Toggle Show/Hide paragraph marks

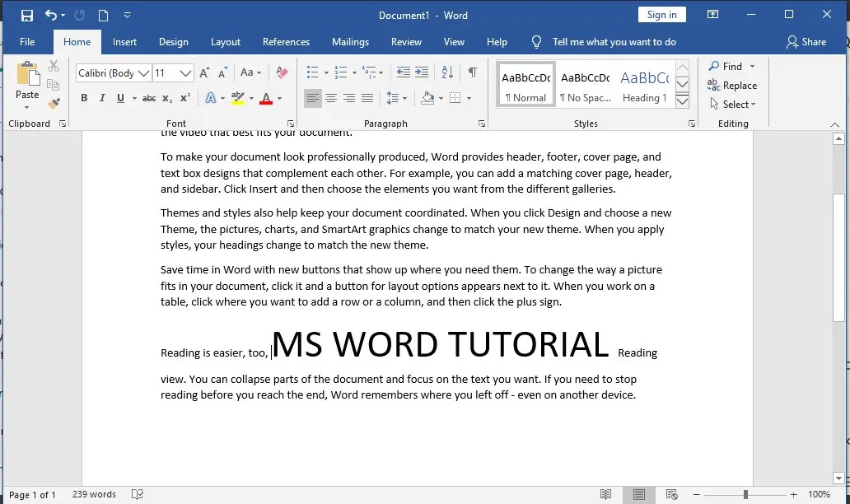click(x=473, y=72)
